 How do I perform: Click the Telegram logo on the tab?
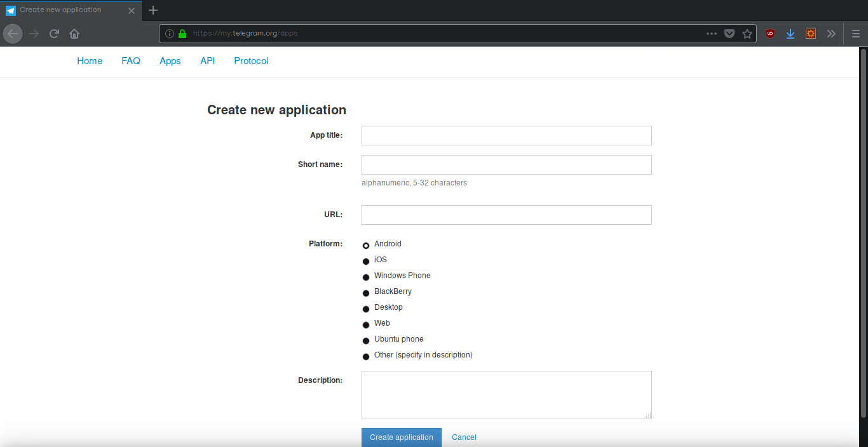[x=10, y=10]
